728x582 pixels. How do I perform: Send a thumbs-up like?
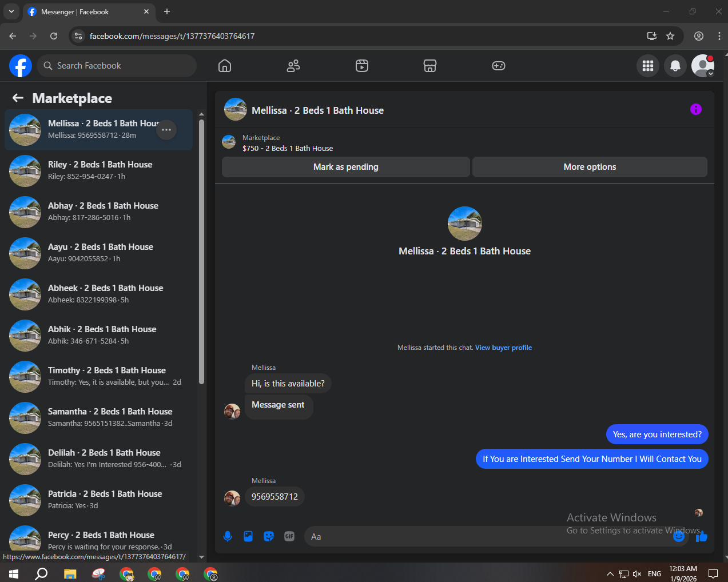coord(702,536)
